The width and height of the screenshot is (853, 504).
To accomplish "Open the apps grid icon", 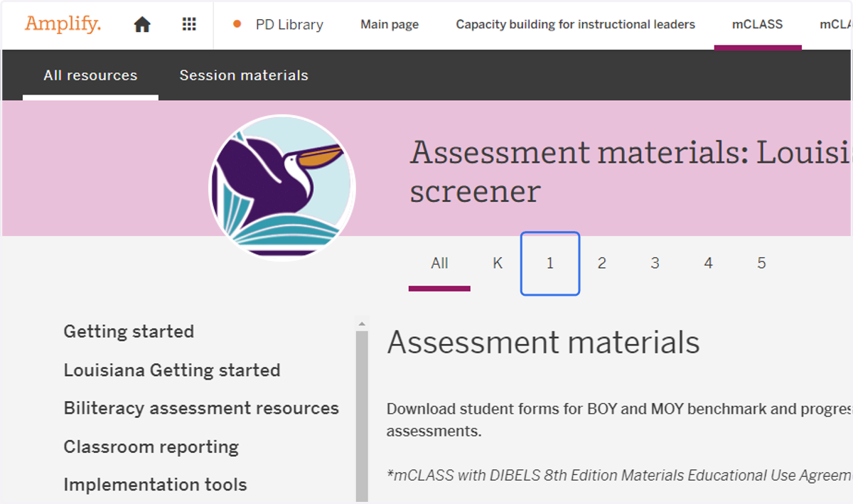I will click(189, 24).
